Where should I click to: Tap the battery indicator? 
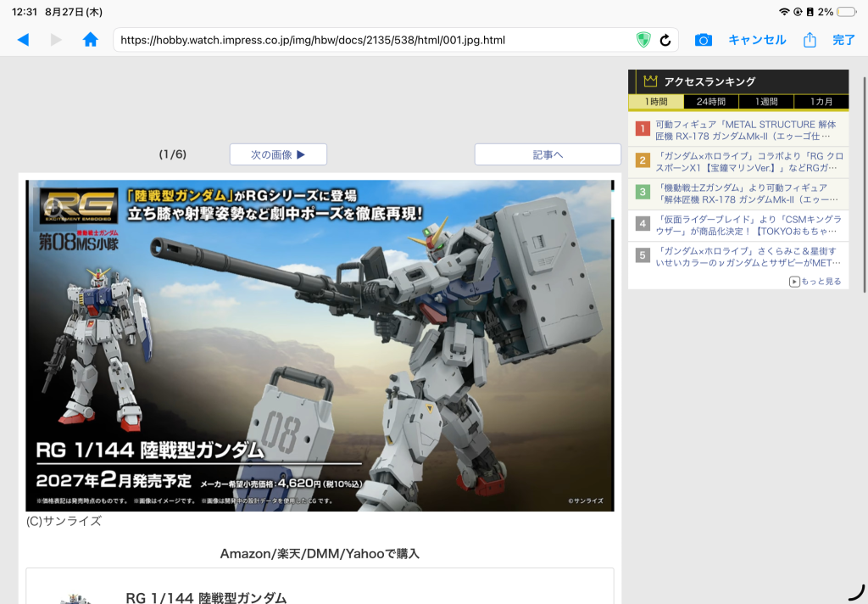click(x=847, y=12)
